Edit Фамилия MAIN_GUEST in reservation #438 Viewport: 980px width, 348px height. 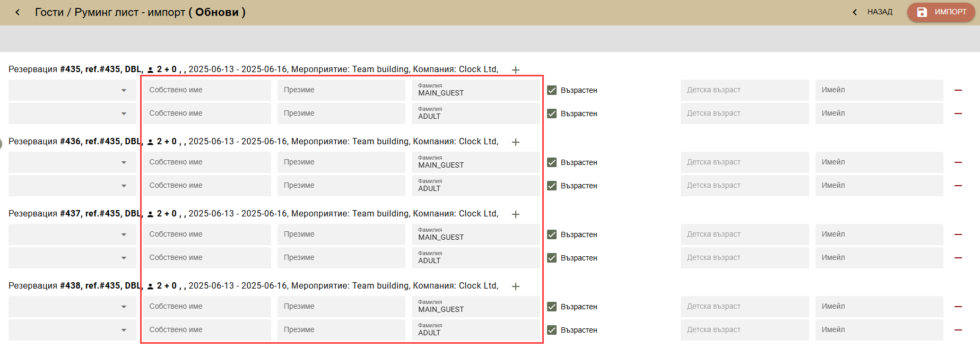point(475,307)
